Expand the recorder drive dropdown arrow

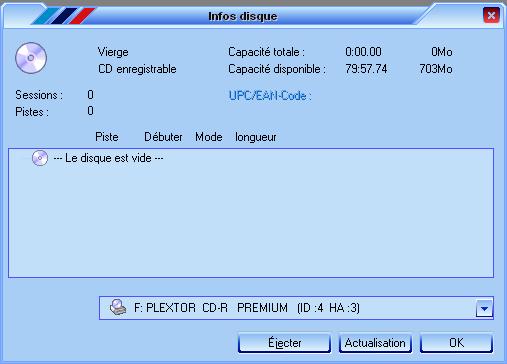484,308
